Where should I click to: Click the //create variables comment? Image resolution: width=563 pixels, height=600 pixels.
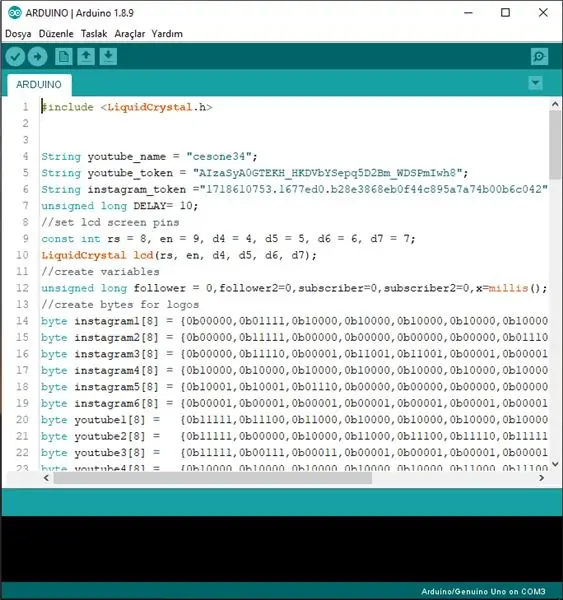click(100, 272)
